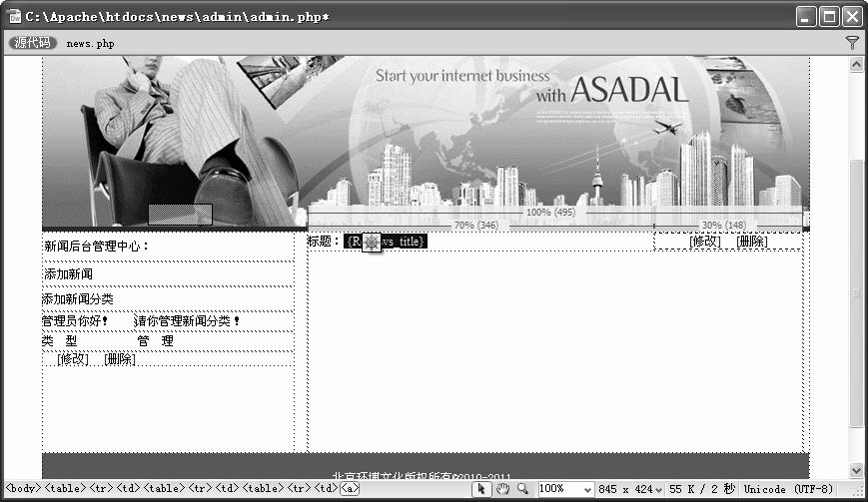Select the innermost <td> tag before <a>
This screenshot has width=868, height=502.
(326, 488)
